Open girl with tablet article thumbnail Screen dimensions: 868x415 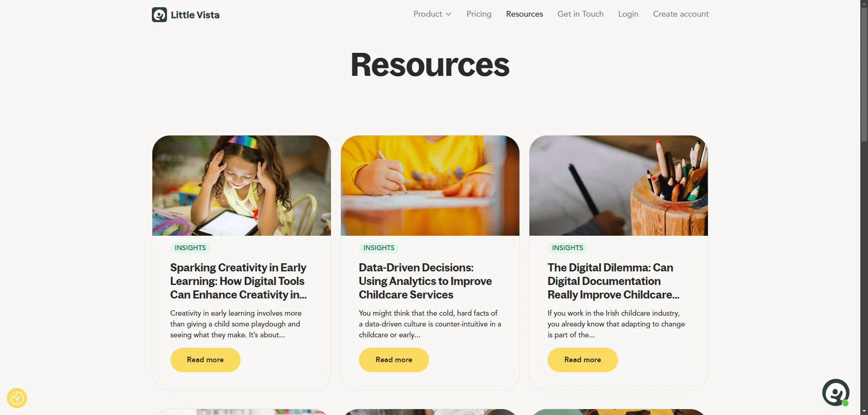point(241,186)
